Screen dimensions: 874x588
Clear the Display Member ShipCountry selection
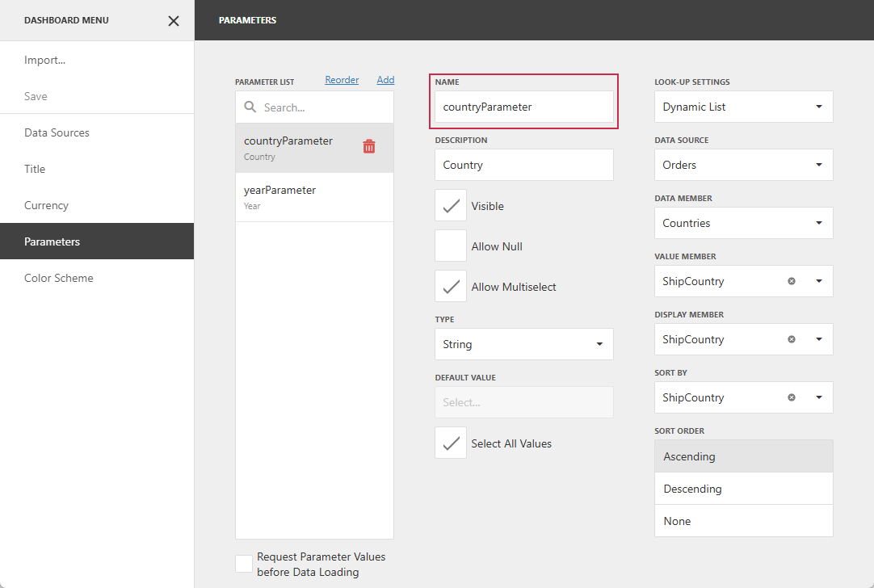tap(791, 339)
